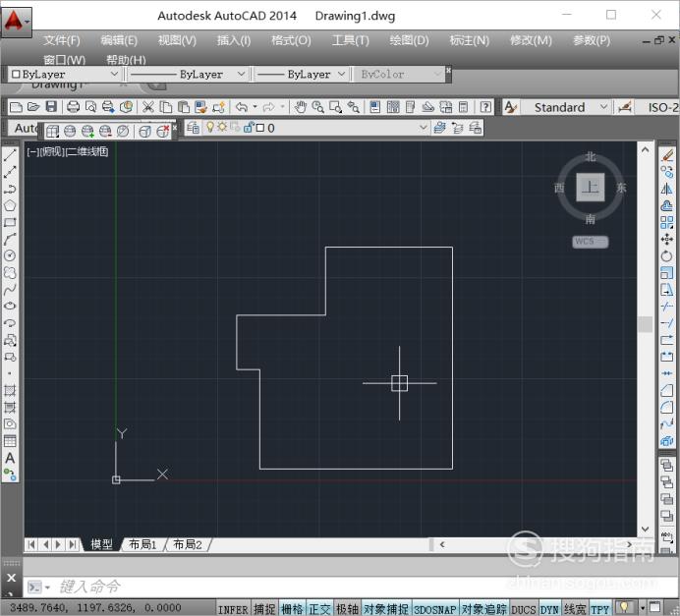Toggle 对象追踪 object snap tracking
The image size is (680, 616).
click(x=483, y=609)
